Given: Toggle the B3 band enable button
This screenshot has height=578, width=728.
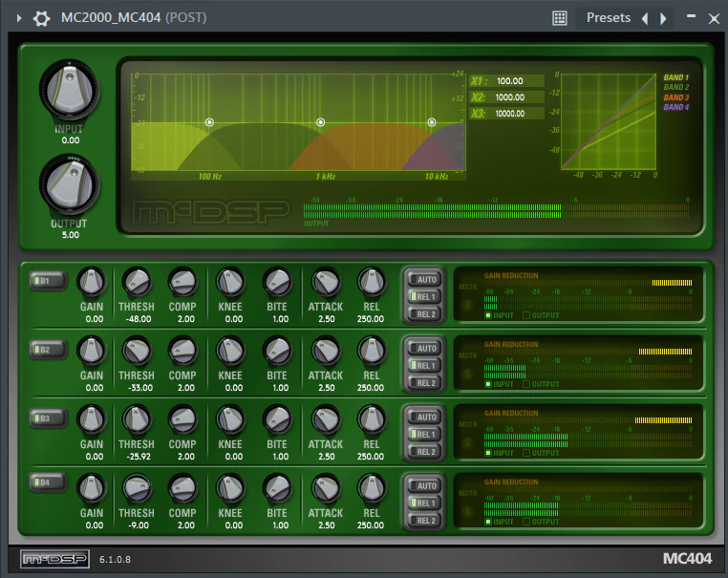Looking at the screenshot, I should (48, 418).
